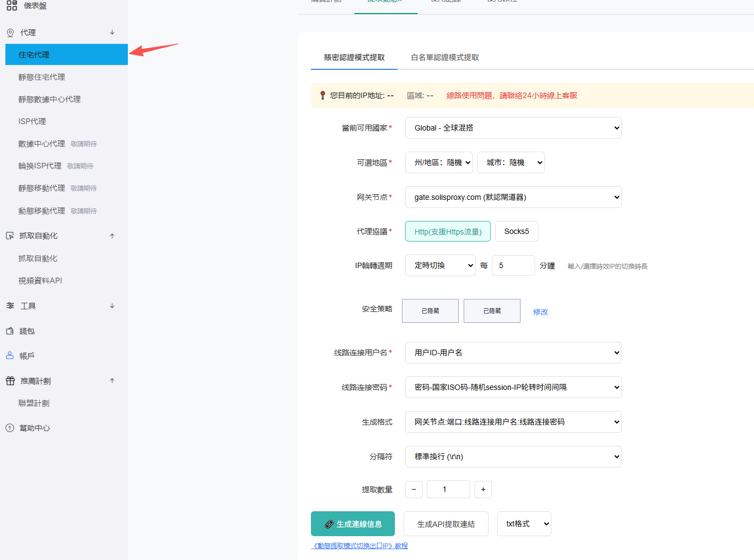Click the pin icon beside current IP address
754x560 pixels.
tap(323, 95)
